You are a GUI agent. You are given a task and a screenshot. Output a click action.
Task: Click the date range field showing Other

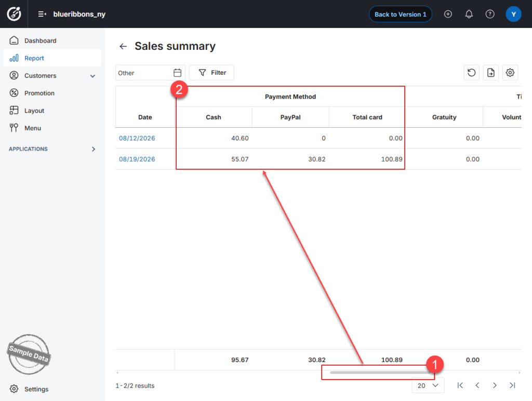click(150, 73)
